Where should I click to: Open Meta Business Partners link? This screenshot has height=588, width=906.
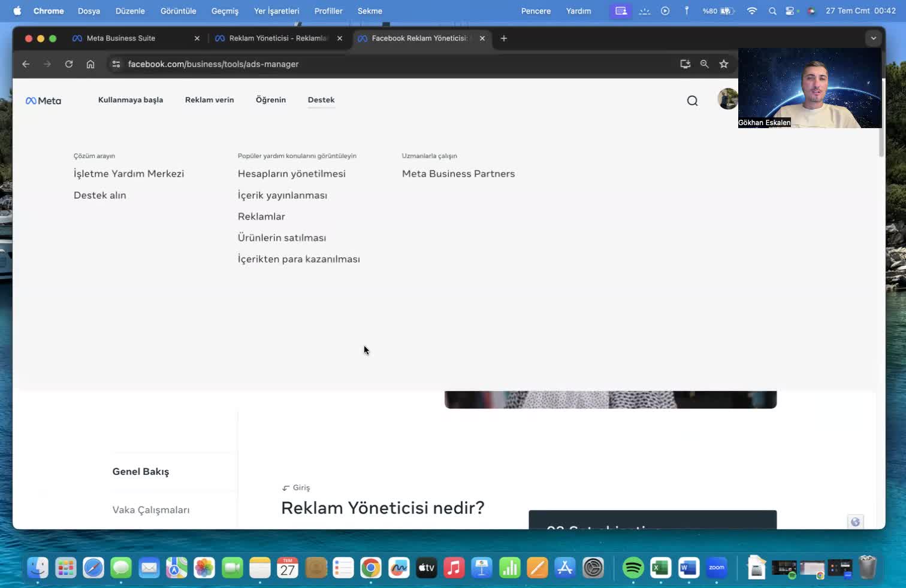458,174
